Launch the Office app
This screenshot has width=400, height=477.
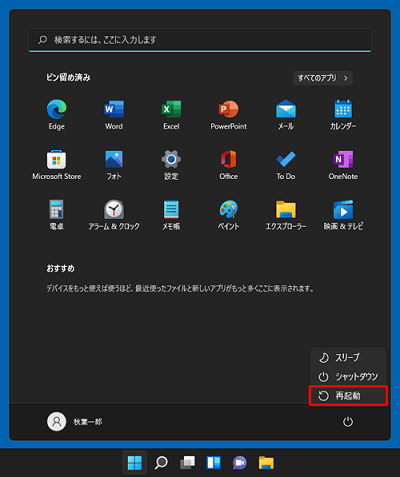[x=229, y=165]
